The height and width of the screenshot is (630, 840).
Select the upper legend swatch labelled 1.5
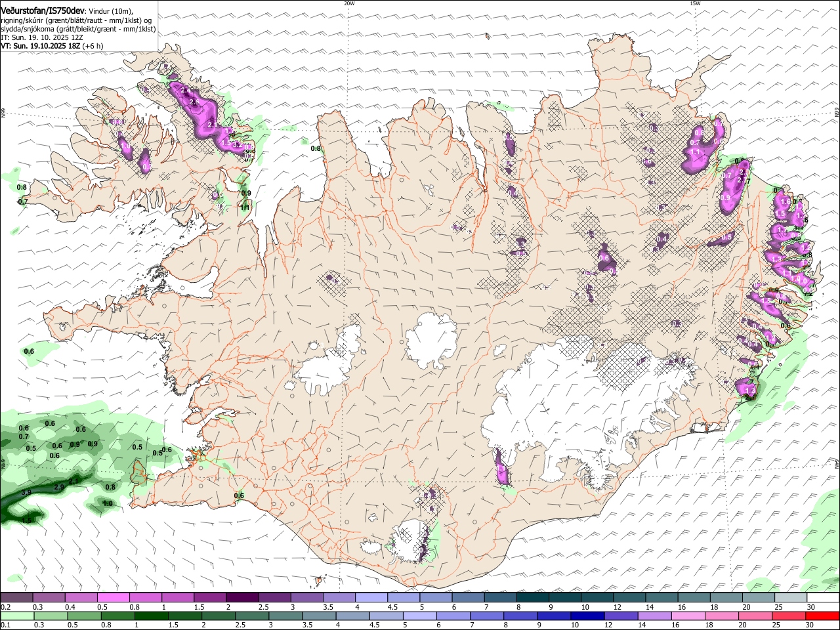(x=210, y=598)
